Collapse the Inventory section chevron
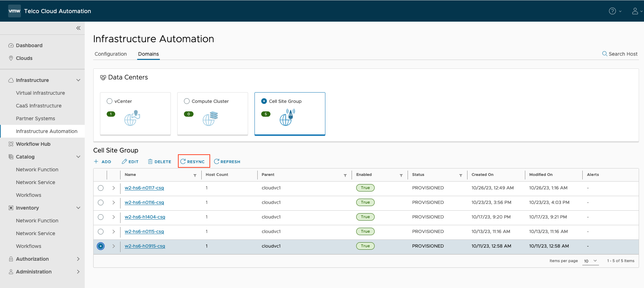 coord(78,208)
